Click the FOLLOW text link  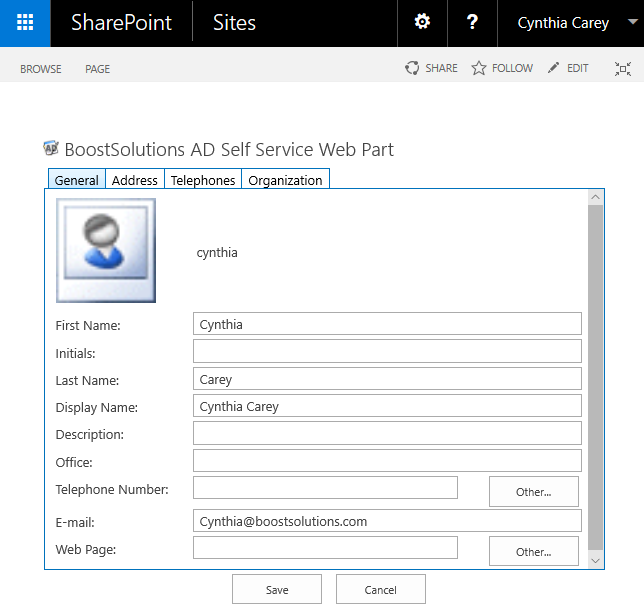(512, 68)
